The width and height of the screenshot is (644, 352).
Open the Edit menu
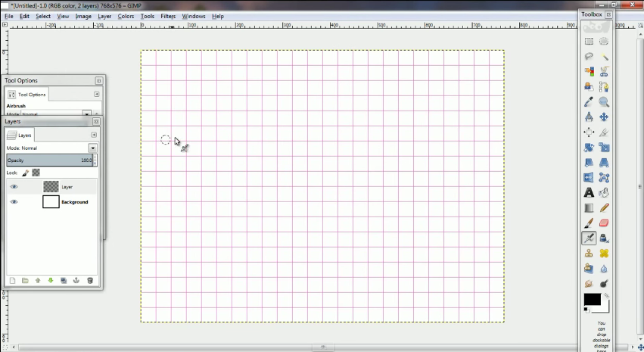(x=24, y=17)
